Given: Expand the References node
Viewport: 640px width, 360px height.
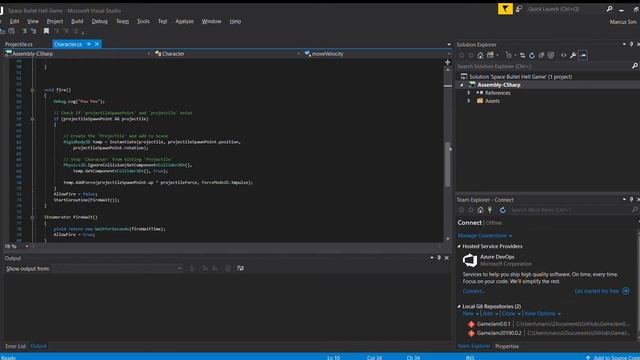Looking at the screenshot, I should tap(469, 93).
